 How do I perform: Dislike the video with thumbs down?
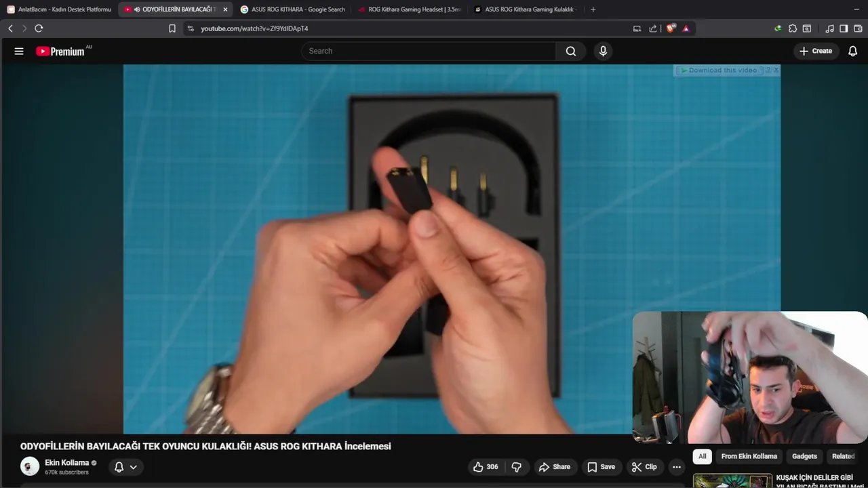[x=517, y=467]
